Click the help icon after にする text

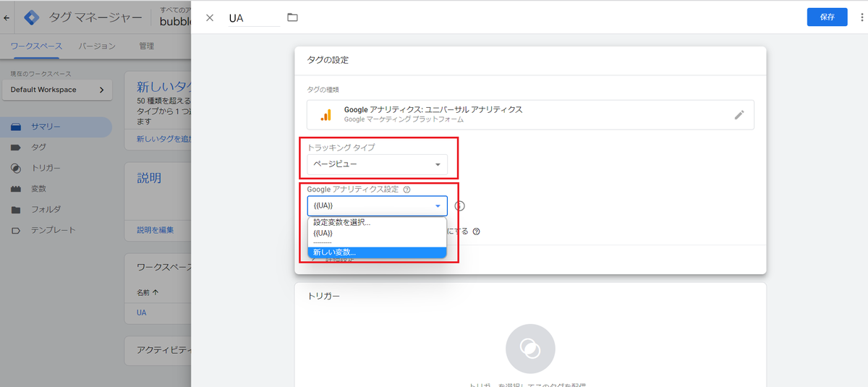[x=477, y=231]
